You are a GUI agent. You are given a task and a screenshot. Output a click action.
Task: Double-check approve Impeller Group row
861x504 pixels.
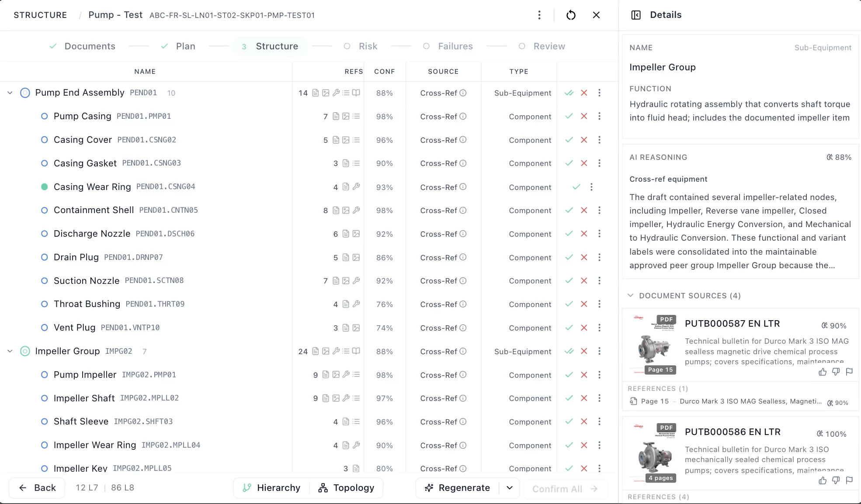tap(569, 351)
